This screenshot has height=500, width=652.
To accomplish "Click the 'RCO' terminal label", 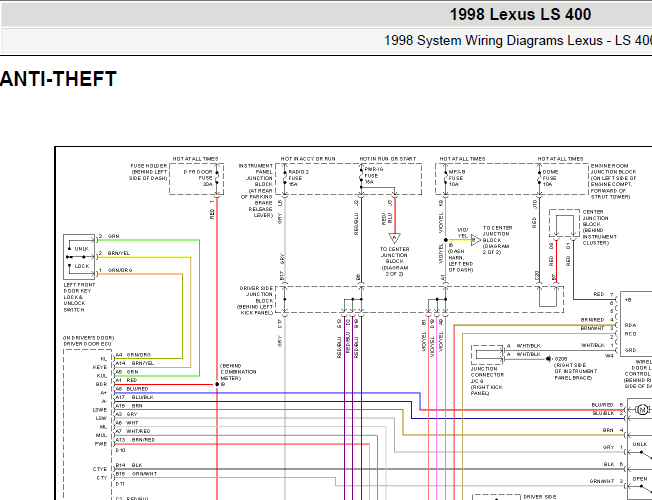I will coord(630,334).
